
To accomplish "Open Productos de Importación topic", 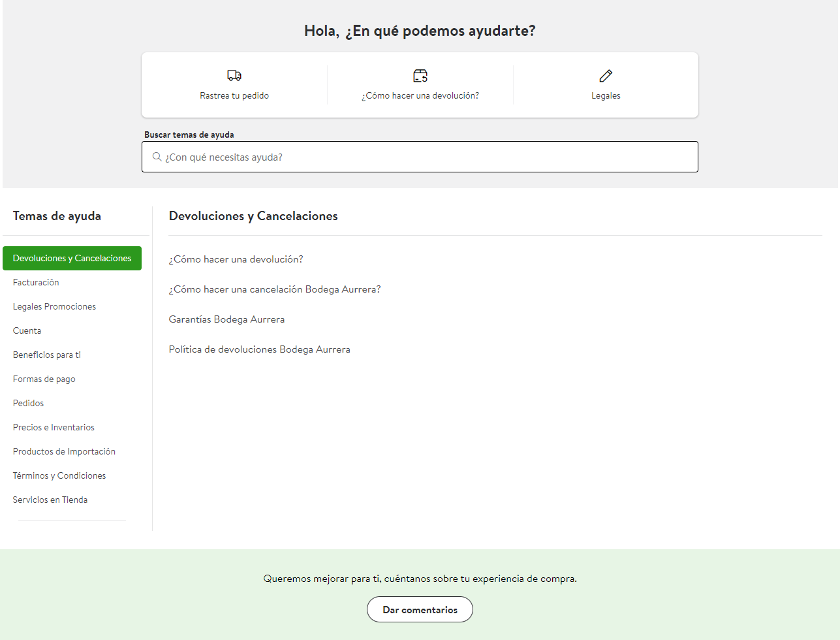I will pyautogui.click(x=64, y=451).
